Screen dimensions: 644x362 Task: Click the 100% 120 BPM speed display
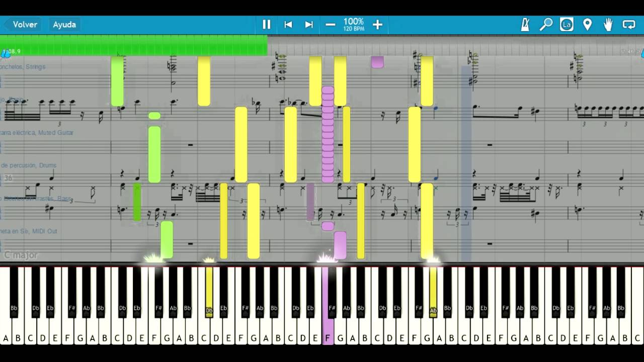(354, 24)
